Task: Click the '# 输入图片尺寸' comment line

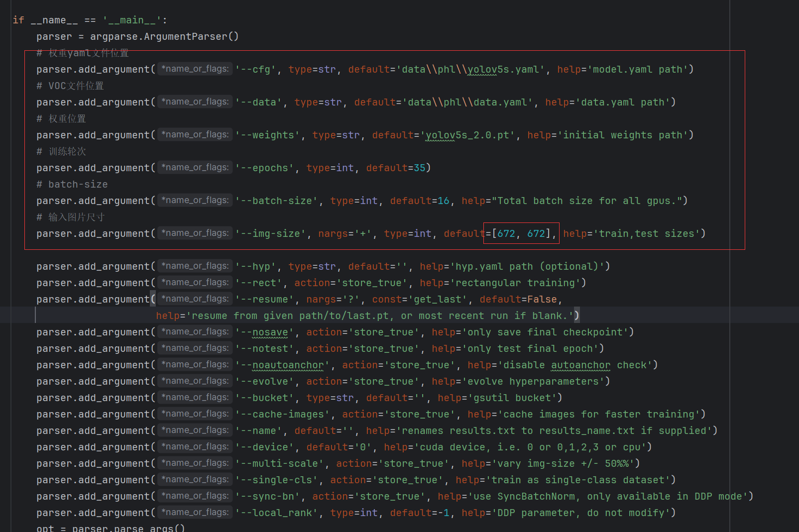Action: point(70,217)
